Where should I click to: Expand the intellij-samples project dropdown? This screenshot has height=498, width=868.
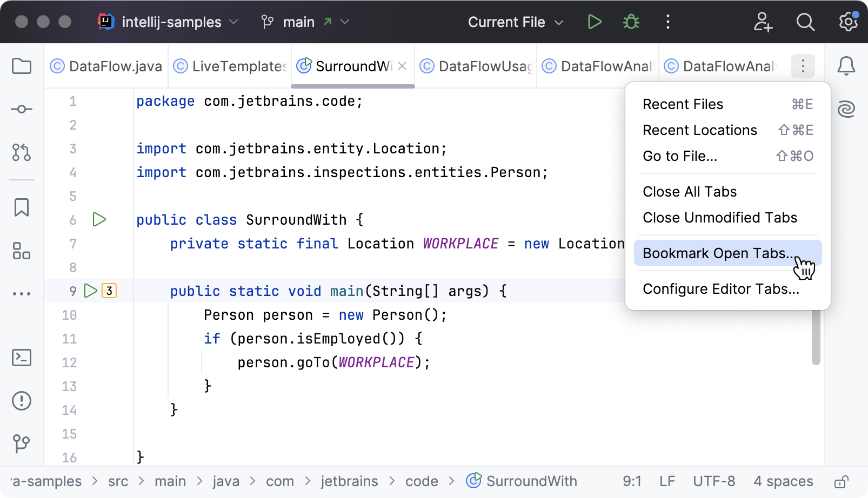click(x=168, y=22)
